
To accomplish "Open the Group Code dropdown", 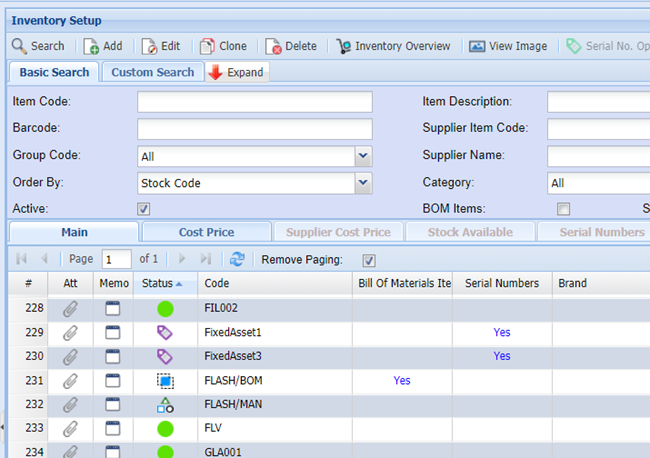I will 363,156.
